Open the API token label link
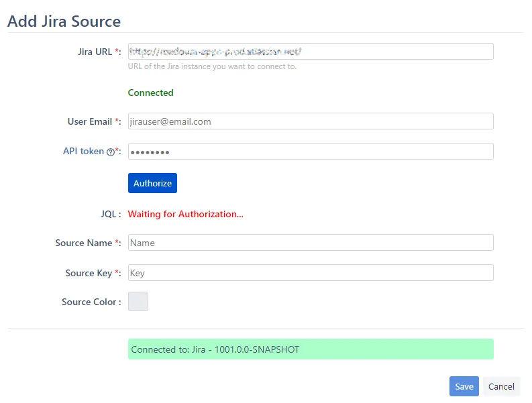 pyautogui.click(x=83, y=151)
